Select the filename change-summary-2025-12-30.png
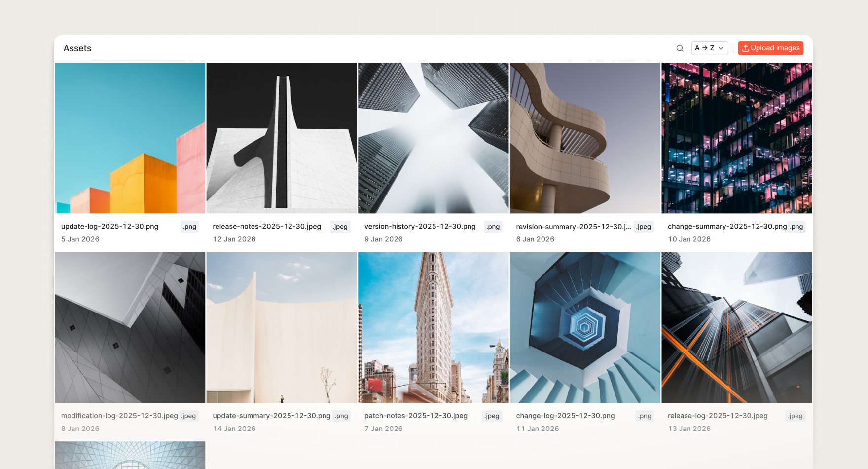 click(x=727, y=227)
